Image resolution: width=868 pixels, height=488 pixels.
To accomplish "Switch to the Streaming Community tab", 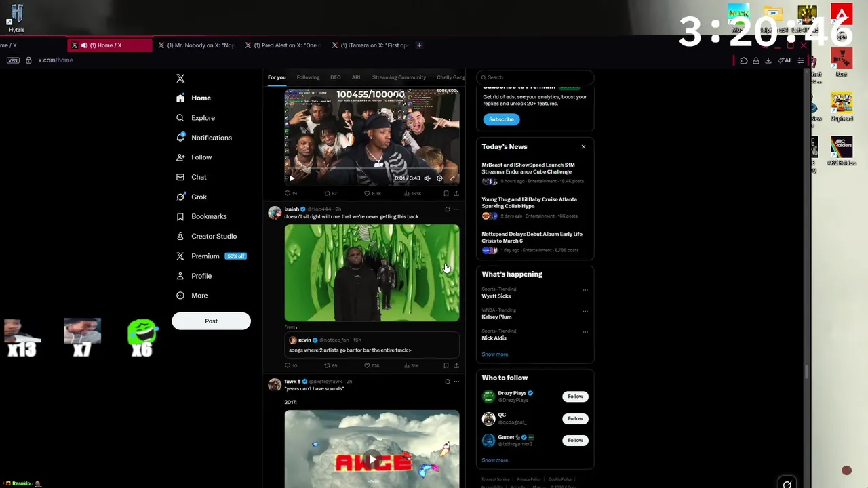I will point(399,77).
